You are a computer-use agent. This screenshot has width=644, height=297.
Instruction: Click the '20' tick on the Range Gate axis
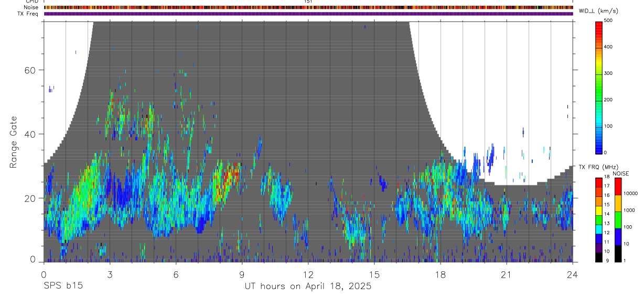tap(29, 198)
